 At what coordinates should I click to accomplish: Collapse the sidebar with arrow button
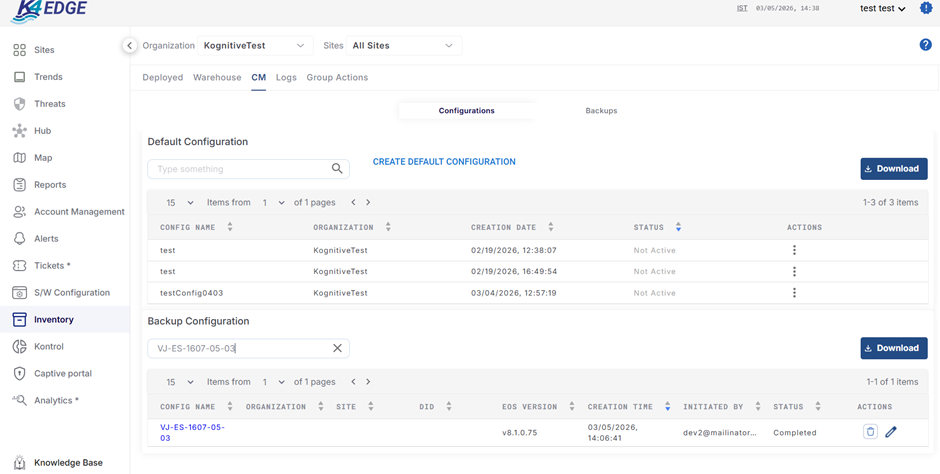[129, 45]
